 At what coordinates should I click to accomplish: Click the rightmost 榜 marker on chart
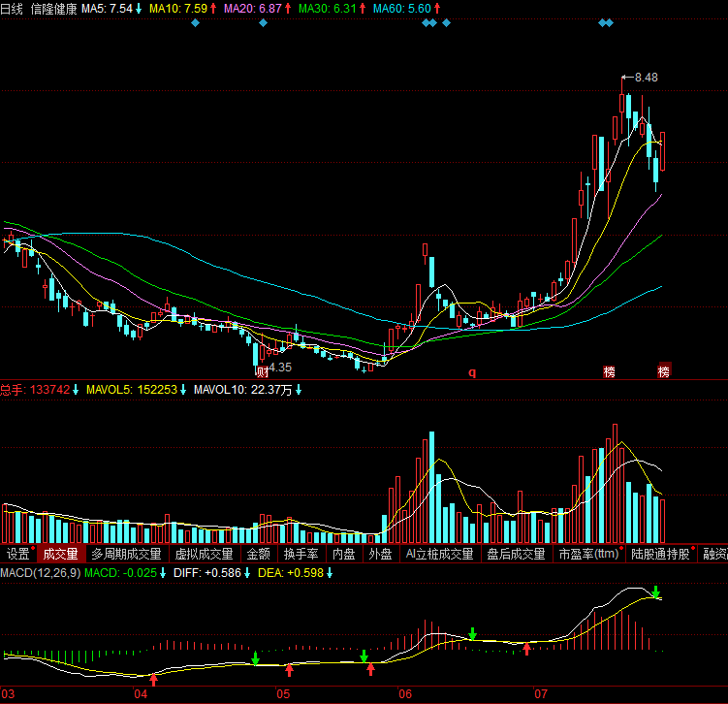[x=664, y=371]
